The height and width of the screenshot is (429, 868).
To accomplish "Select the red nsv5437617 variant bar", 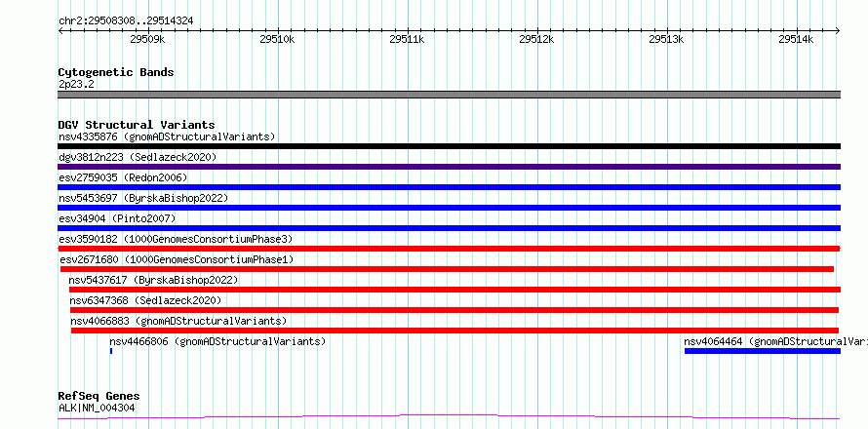I will click(454, 290).
